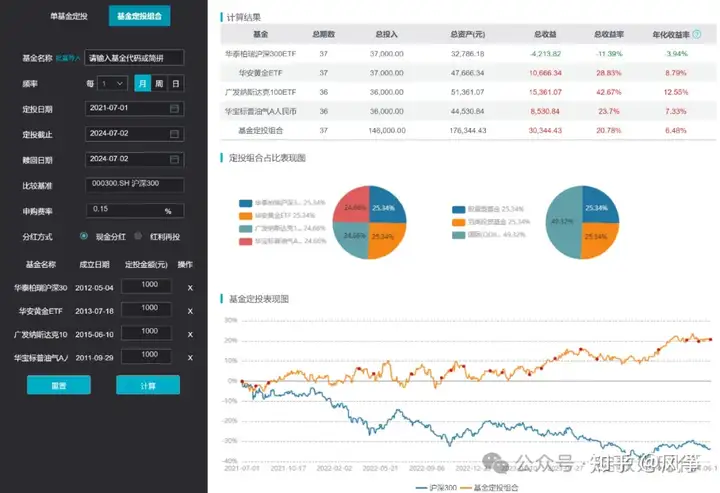Select the 日 frequency option
This screenshot has height=493, width=720.
(x=175, y=84)
